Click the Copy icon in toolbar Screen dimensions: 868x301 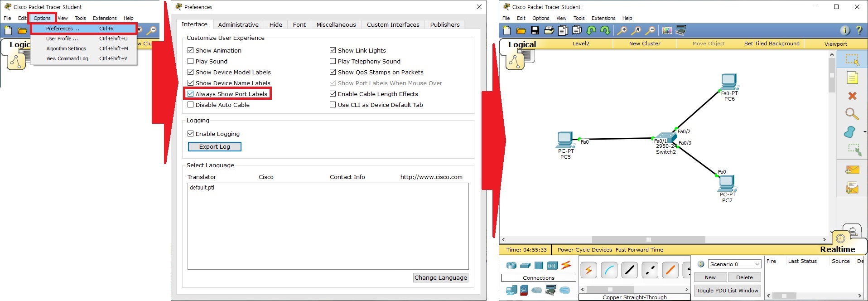point(563,30)
